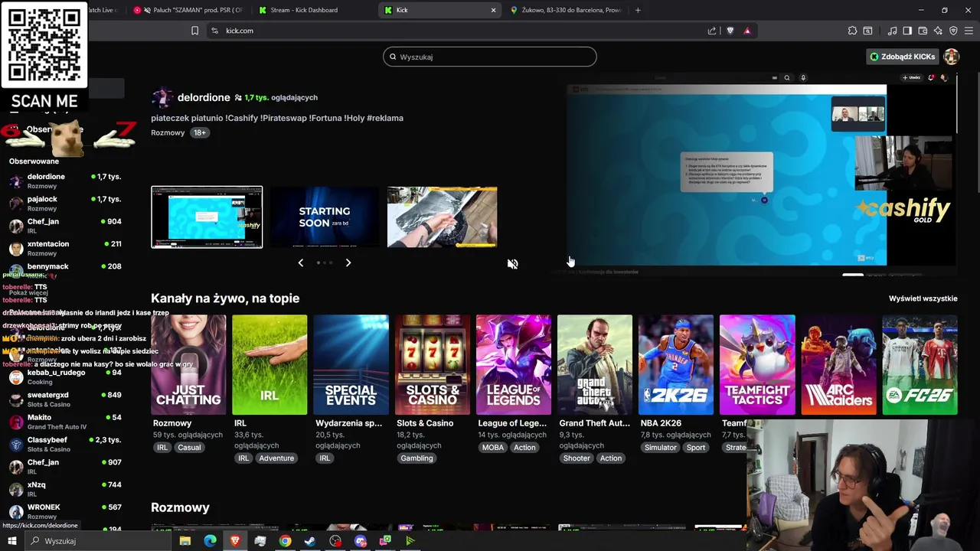This screenshot has width=980, height=551.
Task: Click Wyświetl wszystkie link
Action: (923, 298)
